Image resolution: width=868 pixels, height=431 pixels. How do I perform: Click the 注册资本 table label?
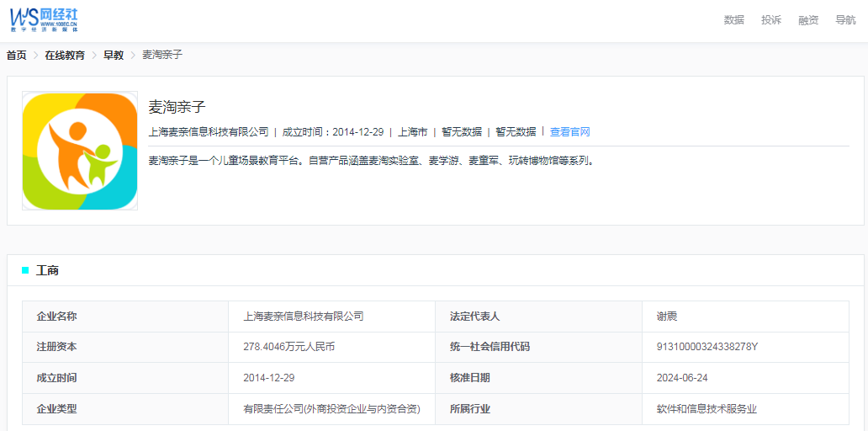pyautogui.click(x=56, y=348)
